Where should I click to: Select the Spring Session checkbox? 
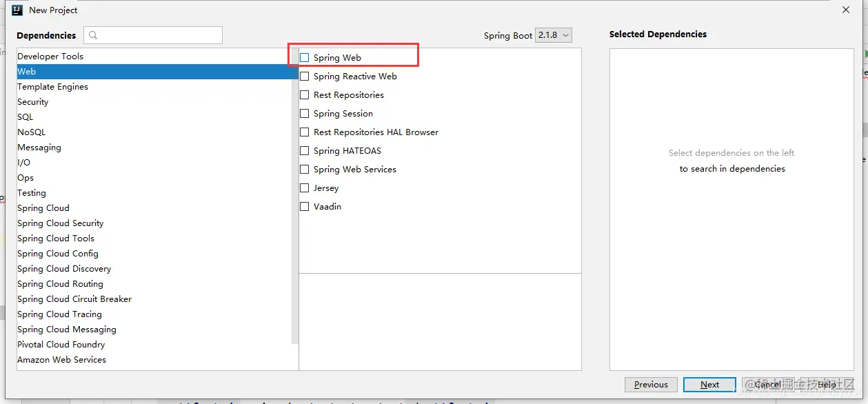click(x=304, y=114)
